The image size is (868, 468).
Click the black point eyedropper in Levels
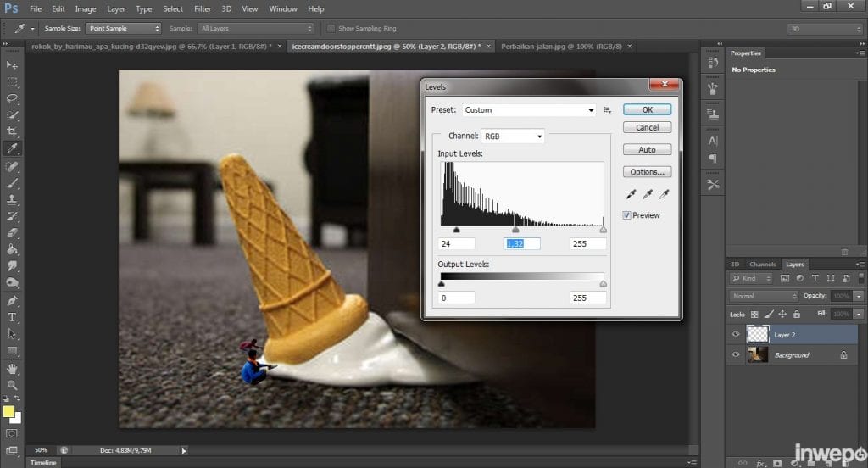tap(631, 194)
